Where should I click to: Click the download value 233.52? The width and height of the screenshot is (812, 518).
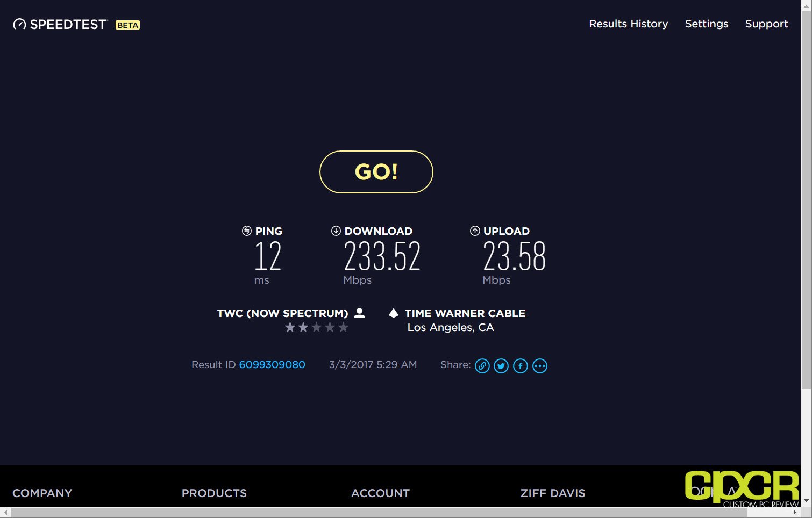pos(382,256)
